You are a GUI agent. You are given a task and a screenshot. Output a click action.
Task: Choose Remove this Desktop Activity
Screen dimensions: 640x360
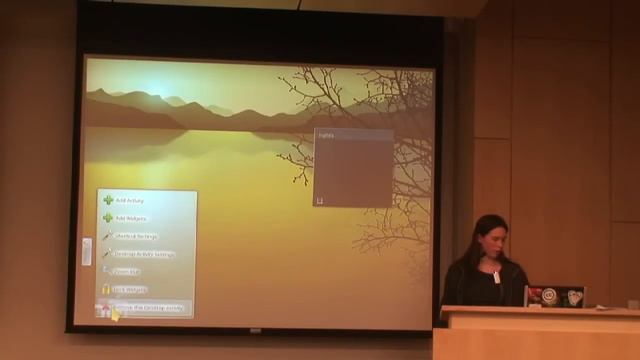(x=144, y=308)
